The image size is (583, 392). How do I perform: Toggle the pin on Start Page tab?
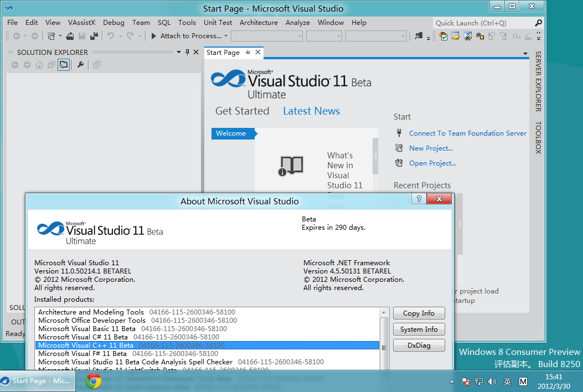click(x=247, y=53)
